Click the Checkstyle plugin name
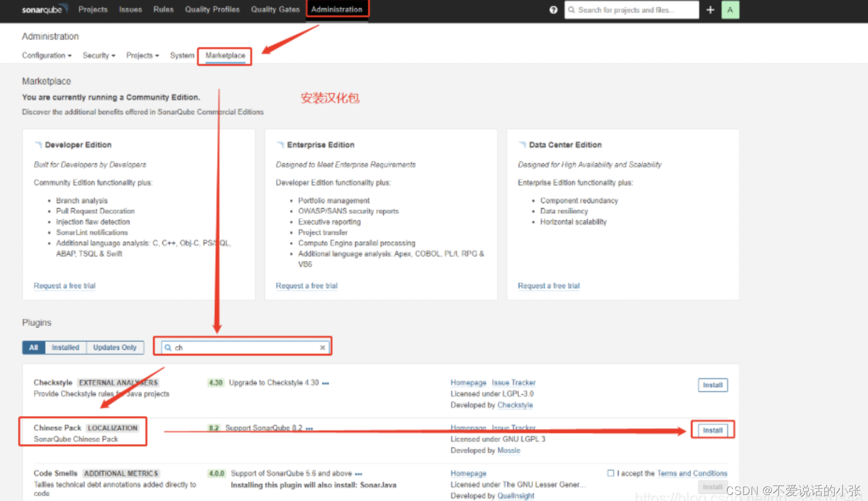Screen dimensions: 868x501 pos(53,383)
